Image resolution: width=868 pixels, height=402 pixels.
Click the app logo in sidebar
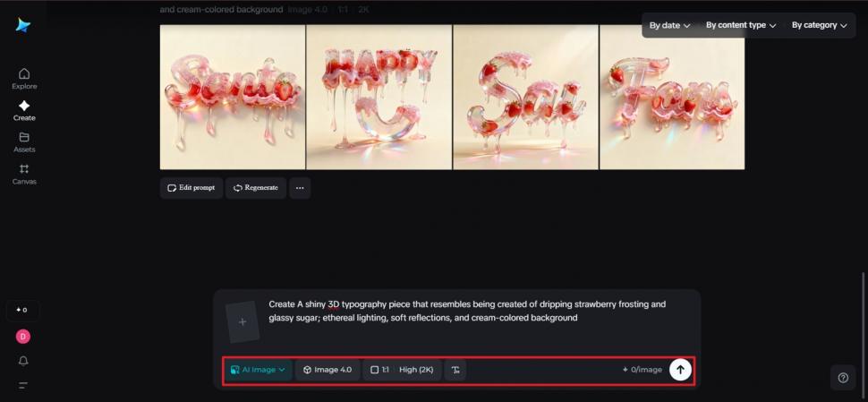(23, 25)
